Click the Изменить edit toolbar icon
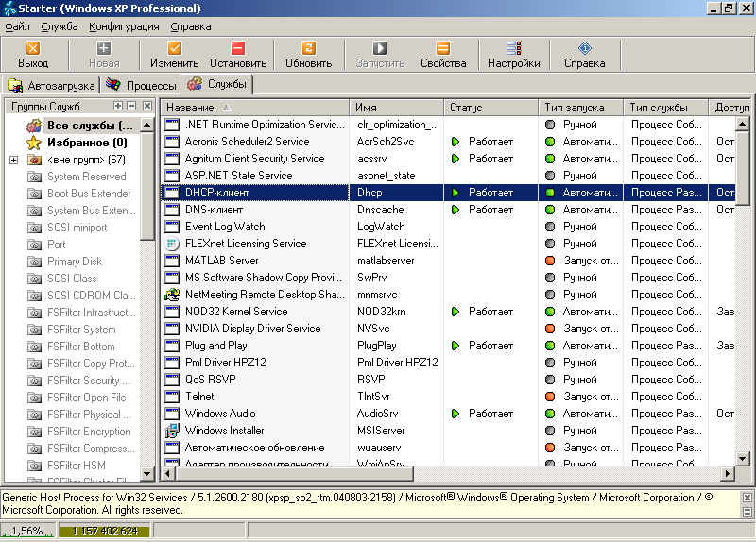The height and width of the screenshot is (542, 756). [x=174, y=48]
